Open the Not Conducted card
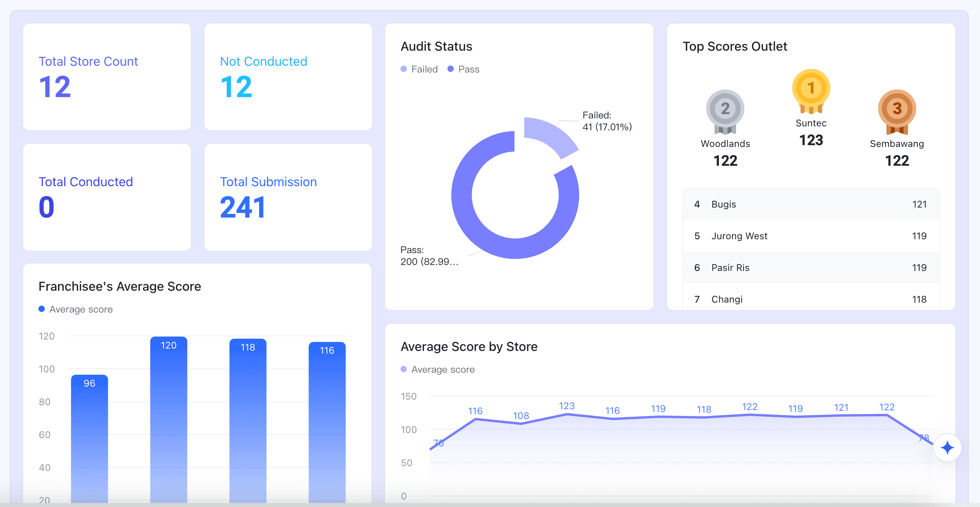Image resolution: width=980 pixels, height=507 pixels. point(288,77)
